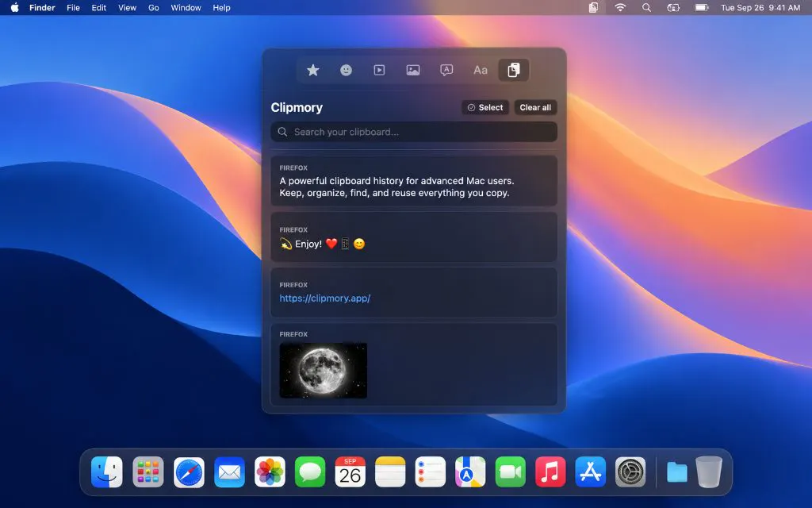Open the Apple menu
The height and width of the screenshot is (508, 812).
(14, 8)
